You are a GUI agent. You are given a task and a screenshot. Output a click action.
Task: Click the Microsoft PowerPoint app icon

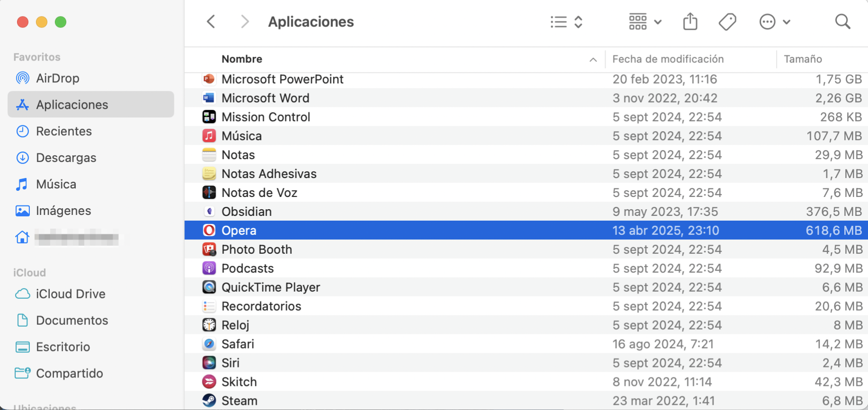click(209, 79)
